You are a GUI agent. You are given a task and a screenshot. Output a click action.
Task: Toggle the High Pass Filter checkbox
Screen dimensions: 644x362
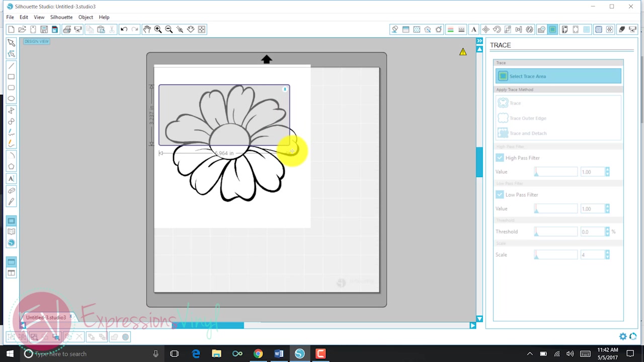pyautogui.click(x=500, y=158)
